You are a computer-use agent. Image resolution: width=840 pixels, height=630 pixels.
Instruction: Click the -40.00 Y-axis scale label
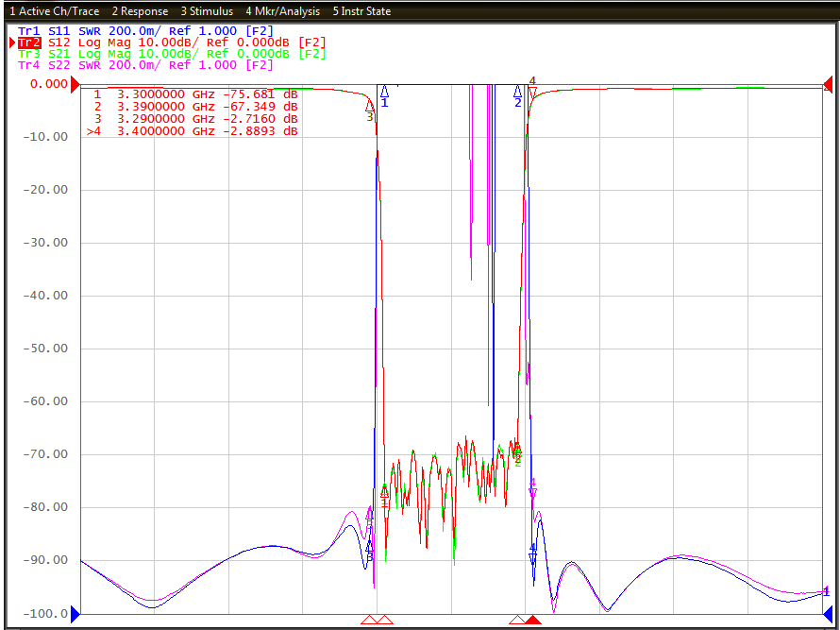[x=45, y=296]
